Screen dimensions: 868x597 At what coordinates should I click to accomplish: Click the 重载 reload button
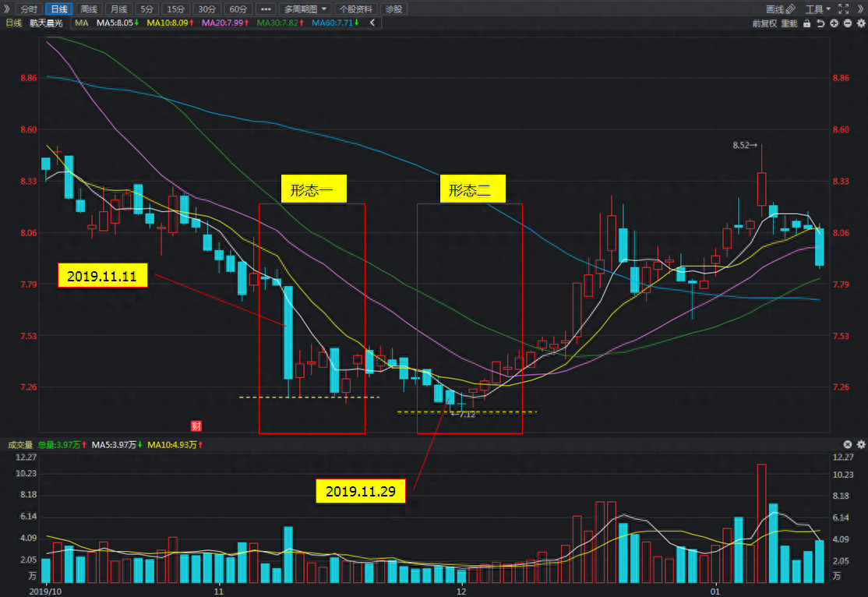click(789, 23)
